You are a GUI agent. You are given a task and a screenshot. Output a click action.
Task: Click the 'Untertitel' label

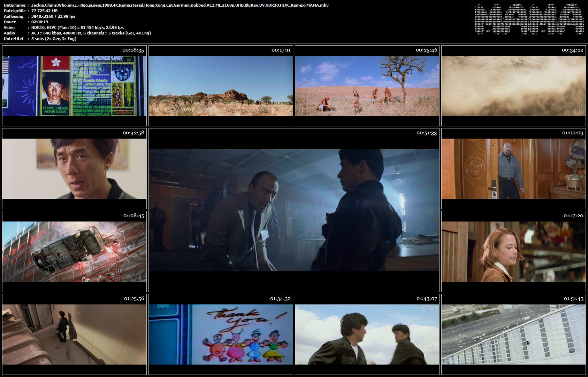pos(14,39)
